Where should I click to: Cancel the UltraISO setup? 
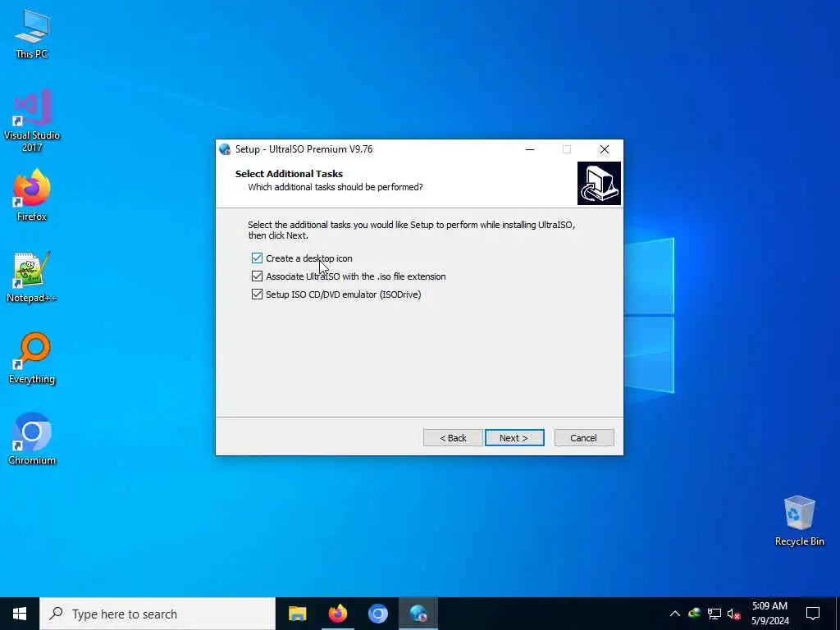pos(584,438)
